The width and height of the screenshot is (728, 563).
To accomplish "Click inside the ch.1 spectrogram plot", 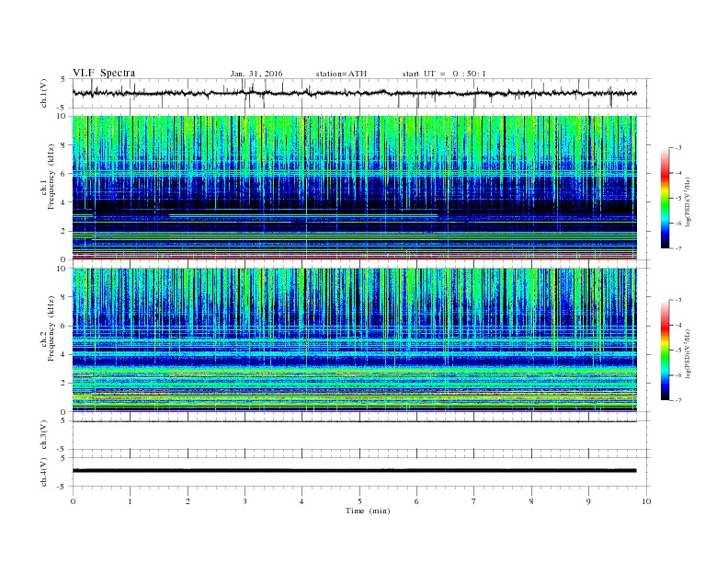I will tap(354, 188).
